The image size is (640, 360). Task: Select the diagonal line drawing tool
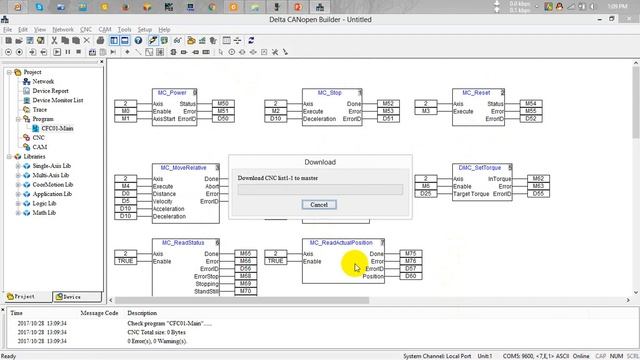(x=138, y=52)
